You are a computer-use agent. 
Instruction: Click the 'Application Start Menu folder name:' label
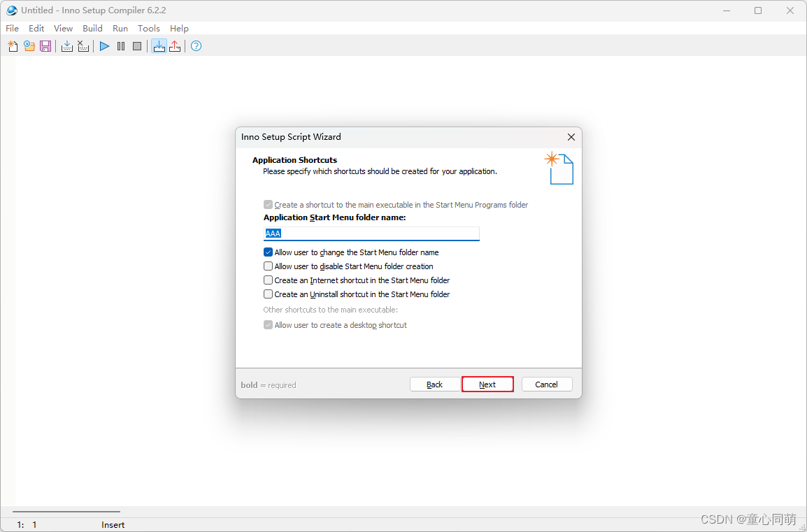tap(334, 217)
